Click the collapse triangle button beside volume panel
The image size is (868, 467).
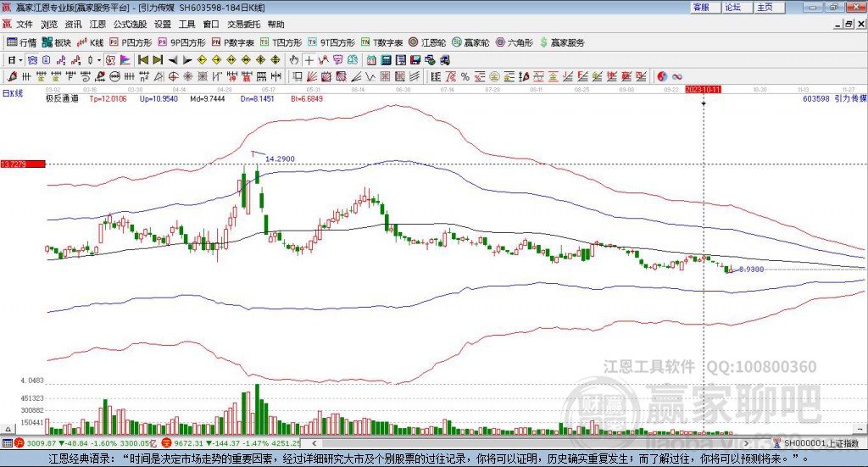tap(8, 429)
